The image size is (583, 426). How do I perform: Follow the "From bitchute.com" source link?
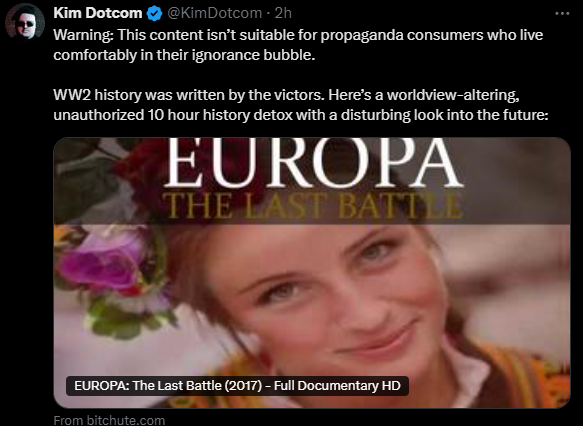coord(109,420)
